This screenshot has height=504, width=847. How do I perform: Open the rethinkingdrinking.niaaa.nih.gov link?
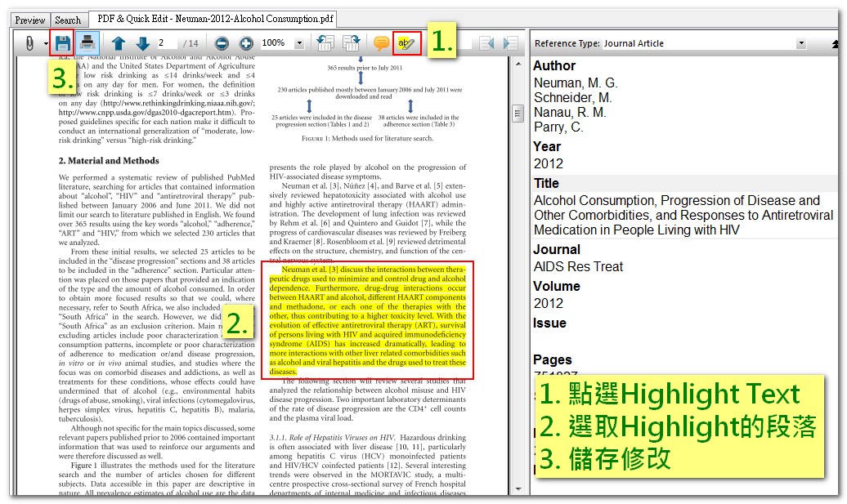(178, 103)
